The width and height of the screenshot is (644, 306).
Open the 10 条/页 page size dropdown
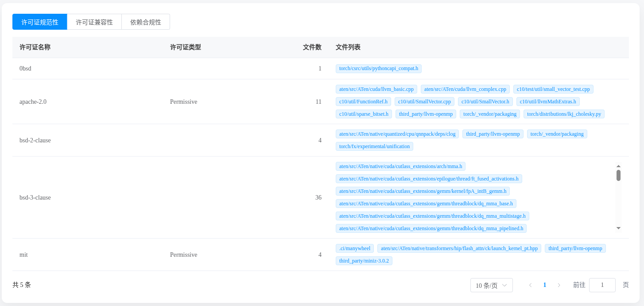pos(491,285)
